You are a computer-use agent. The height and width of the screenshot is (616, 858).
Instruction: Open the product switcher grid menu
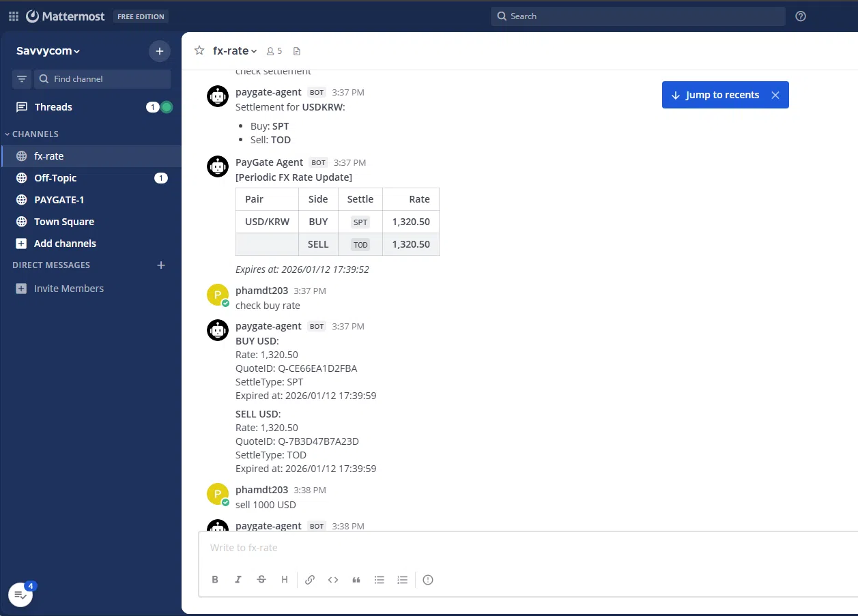pos(14,16)
